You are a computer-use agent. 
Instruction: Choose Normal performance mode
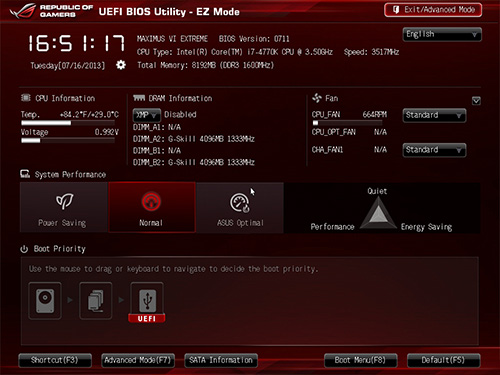(x=152, y=207)
